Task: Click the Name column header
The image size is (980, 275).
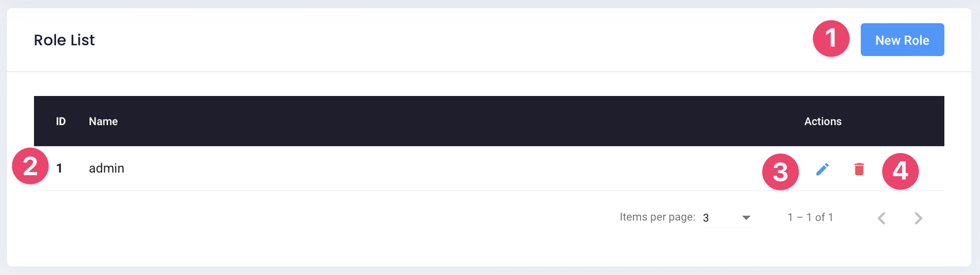Action: pos(103,121)
